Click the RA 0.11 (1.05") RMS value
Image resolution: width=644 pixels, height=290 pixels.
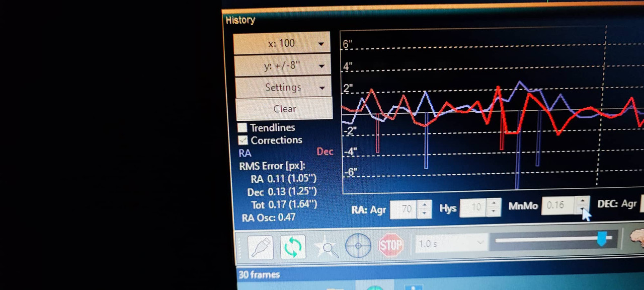point(283,178)
